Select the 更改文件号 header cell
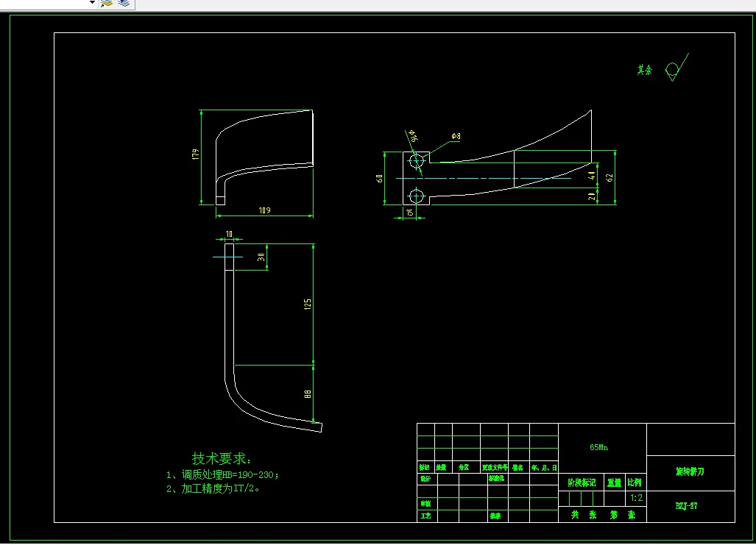 point(495,468)
